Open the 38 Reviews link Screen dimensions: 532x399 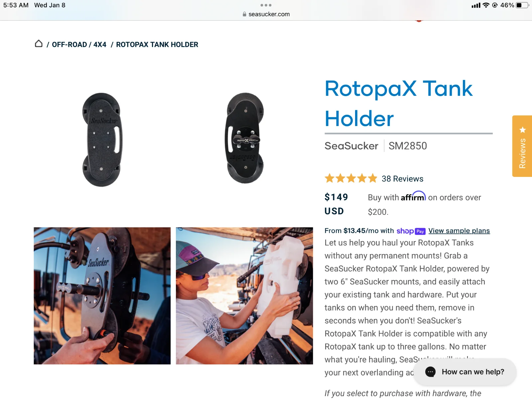[402, 179]
